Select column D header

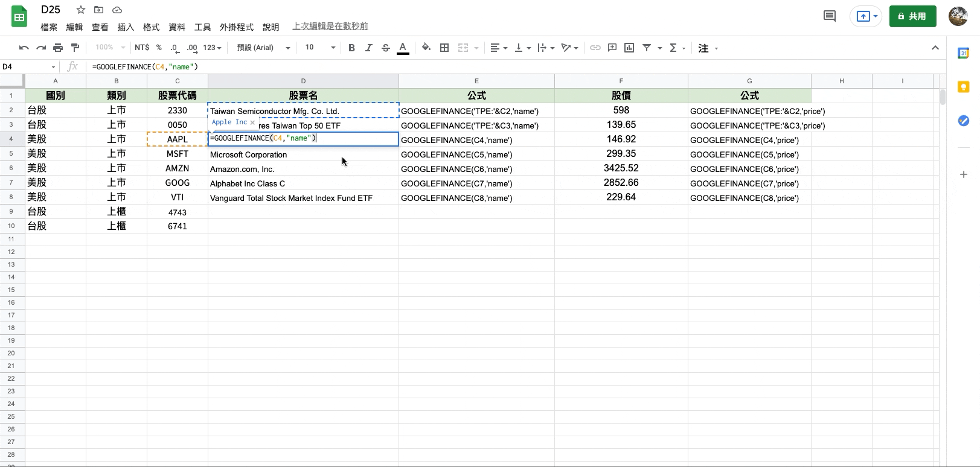pos(303,81)
